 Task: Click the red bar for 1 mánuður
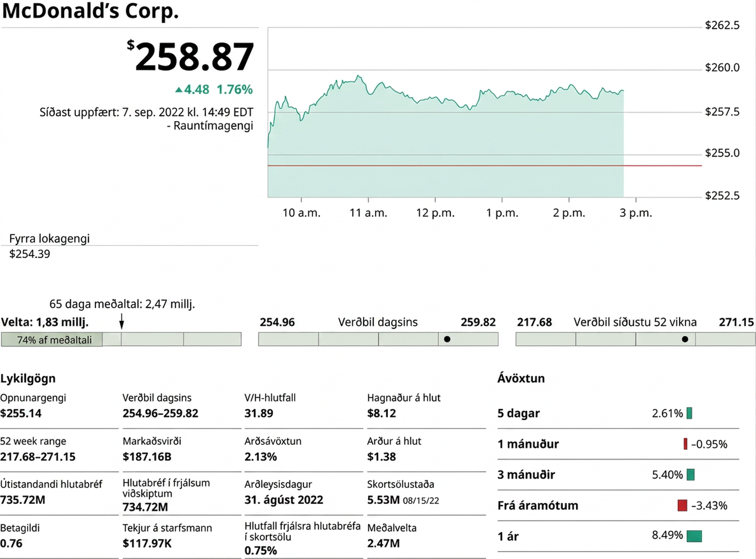click(x=685, y=444)
